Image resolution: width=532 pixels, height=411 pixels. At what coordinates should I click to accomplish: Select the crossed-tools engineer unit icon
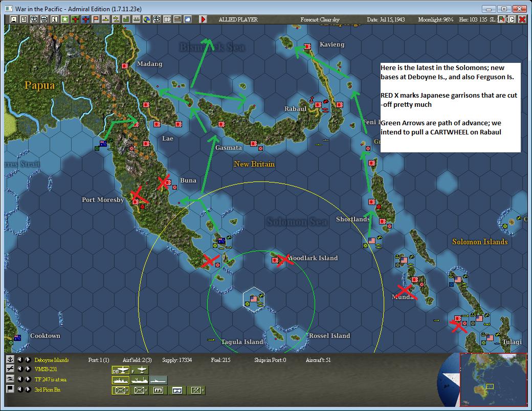(196, 391)
